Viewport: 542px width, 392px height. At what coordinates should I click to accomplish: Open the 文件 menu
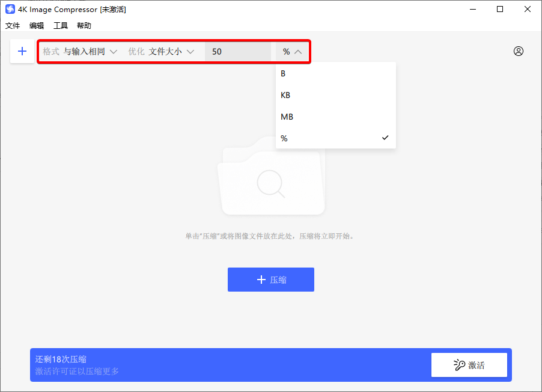13,26
